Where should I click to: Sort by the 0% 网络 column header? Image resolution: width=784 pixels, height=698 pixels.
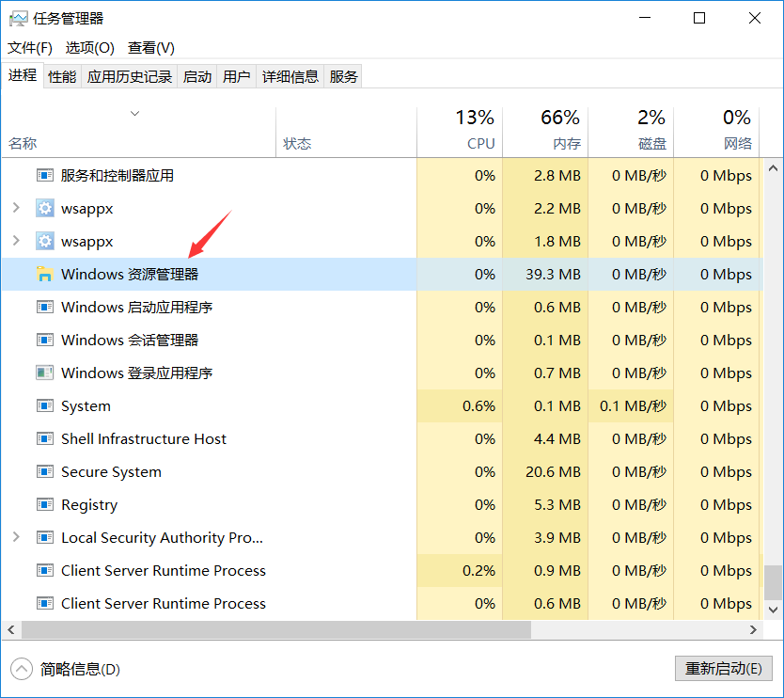[716, 132]
